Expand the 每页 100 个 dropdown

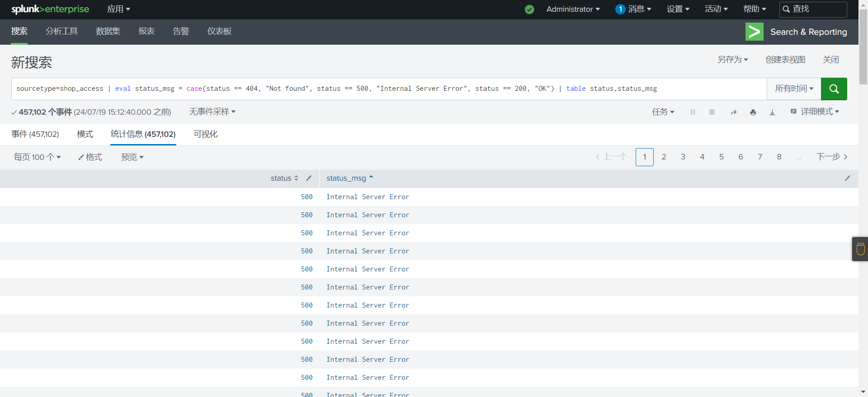point(37,157)
